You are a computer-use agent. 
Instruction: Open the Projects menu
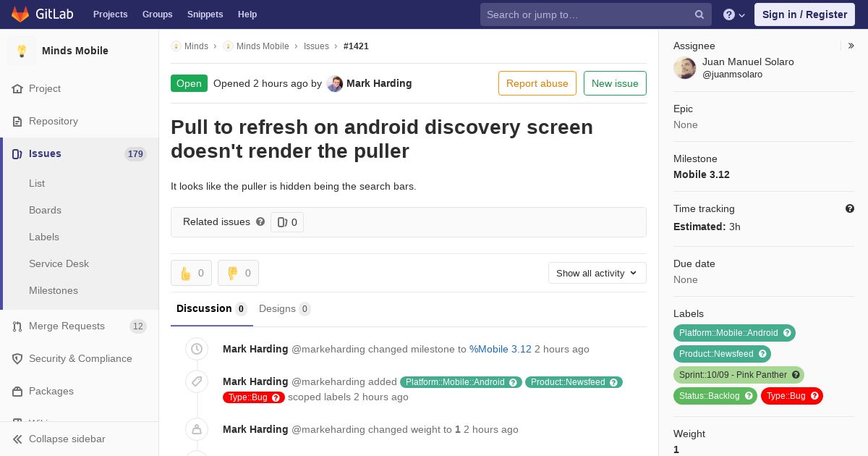point(110,14)
